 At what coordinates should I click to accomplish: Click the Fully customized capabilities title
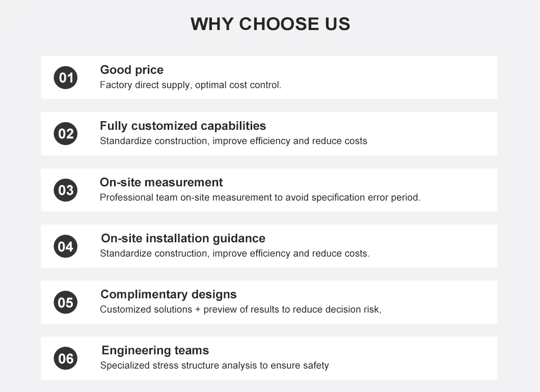[183, 126]
